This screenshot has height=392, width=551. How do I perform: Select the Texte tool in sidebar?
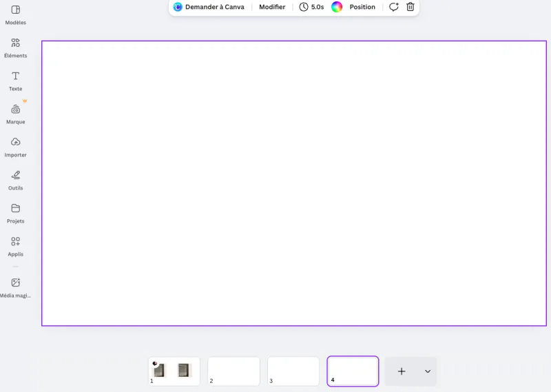click(15, 81)
